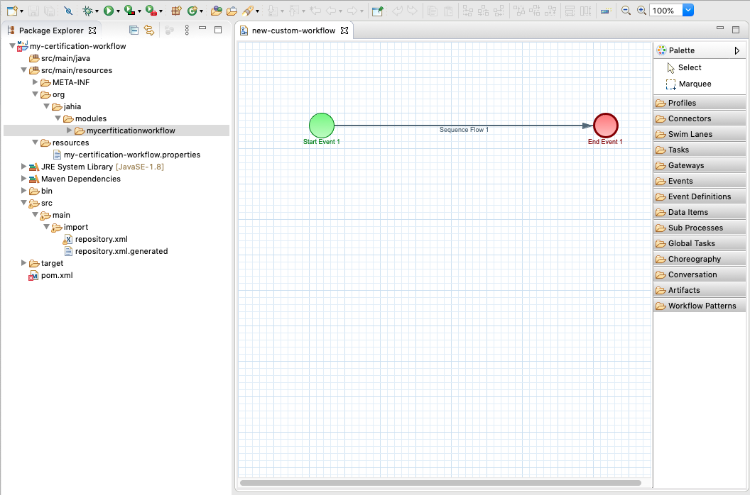Expand the Maven Dependencies node

23,179
